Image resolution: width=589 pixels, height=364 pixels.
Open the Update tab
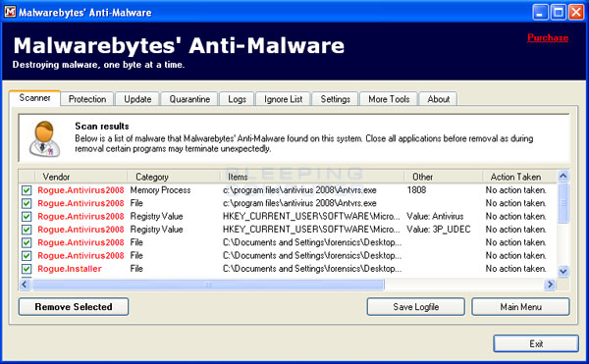click(137, 99)
